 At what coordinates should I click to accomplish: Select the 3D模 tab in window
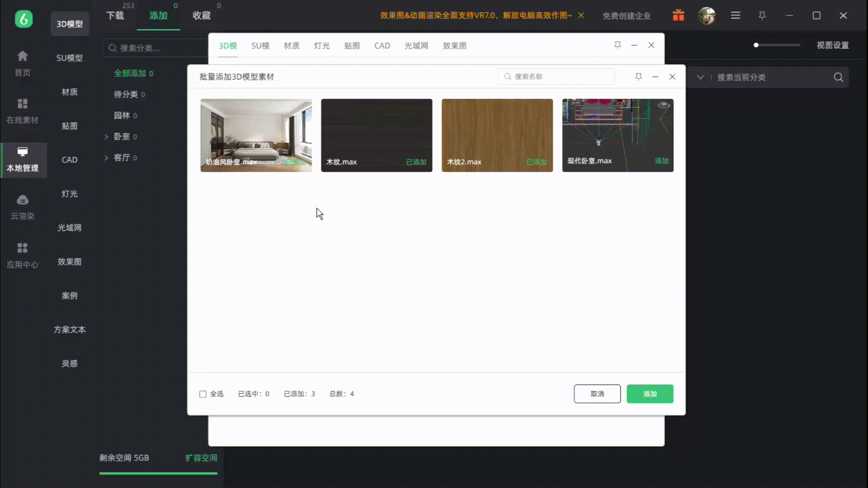[x=227, y=46]
